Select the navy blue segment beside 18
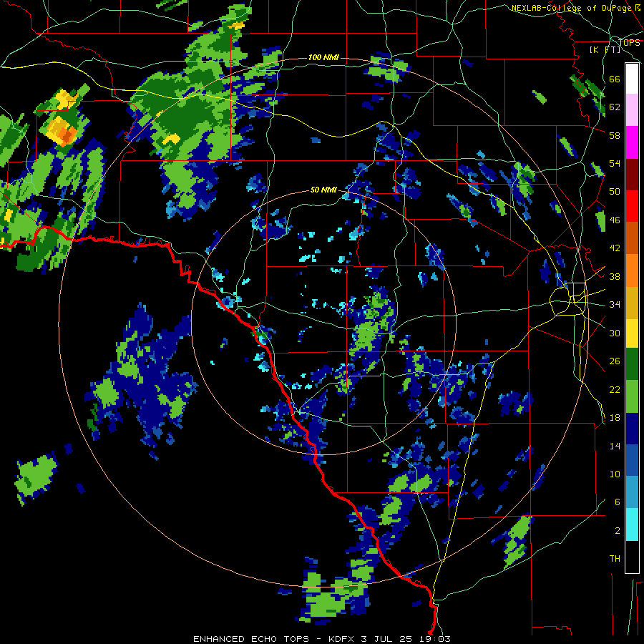The height and width of the screenshot is (644, 644). (632, 429)
